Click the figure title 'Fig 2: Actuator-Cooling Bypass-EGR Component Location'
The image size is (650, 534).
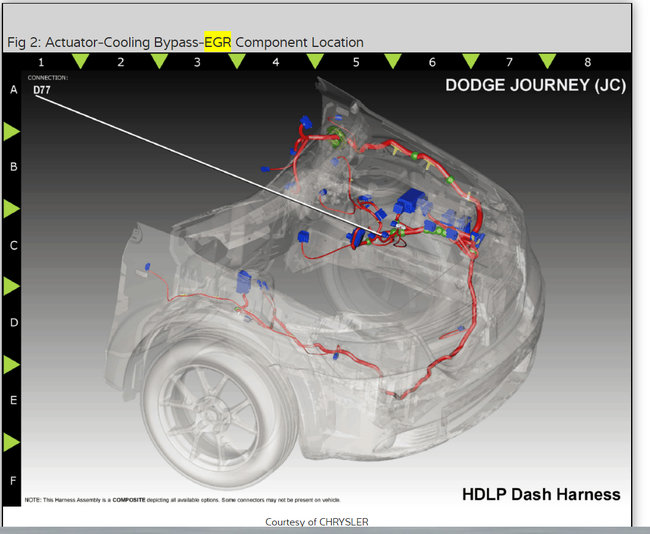click(185, 42)
